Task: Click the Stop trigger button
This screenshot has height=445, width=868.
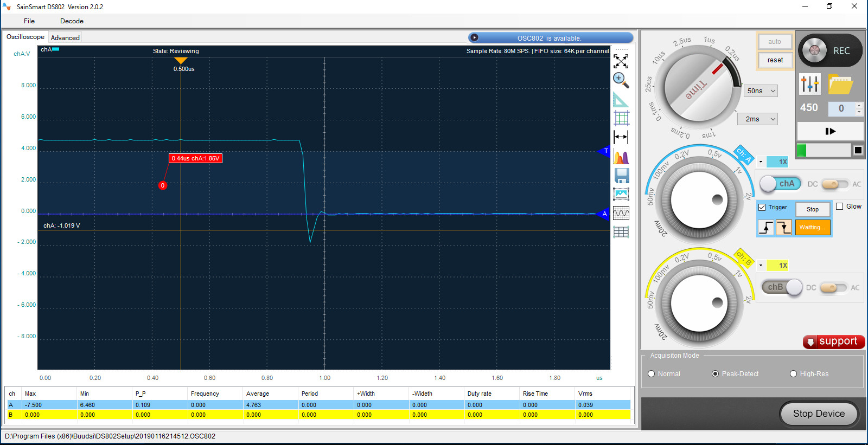Action: click(x=813, y=209)
